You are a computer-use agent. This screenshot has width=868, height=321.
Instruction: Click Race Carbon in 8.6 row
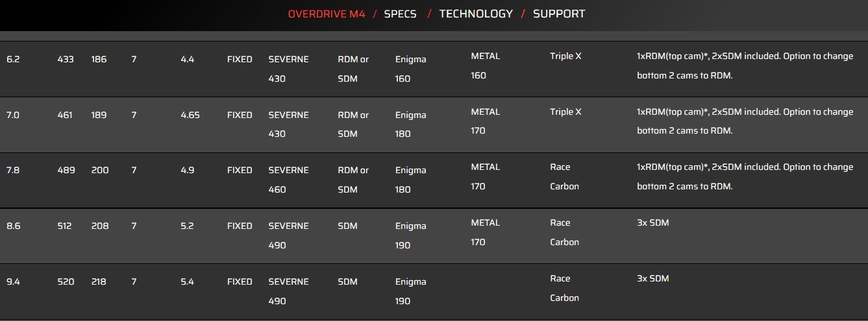click(564, 232)
